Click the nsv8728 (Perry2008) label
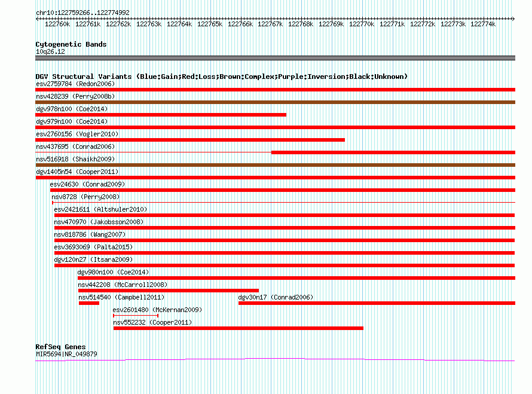The height and width of the screenshot is (394, 532). tap(85, 197)
